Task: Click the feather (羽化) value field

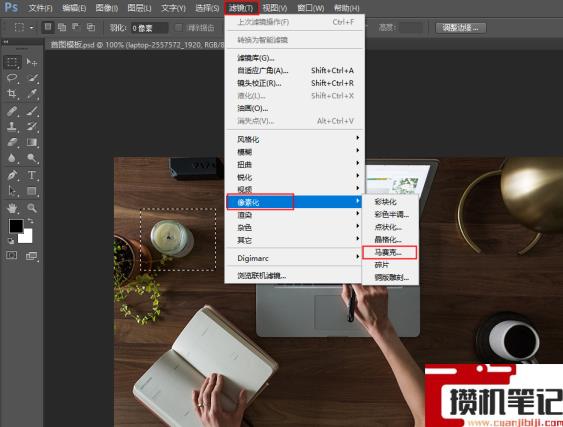Action: pos(149,28)
